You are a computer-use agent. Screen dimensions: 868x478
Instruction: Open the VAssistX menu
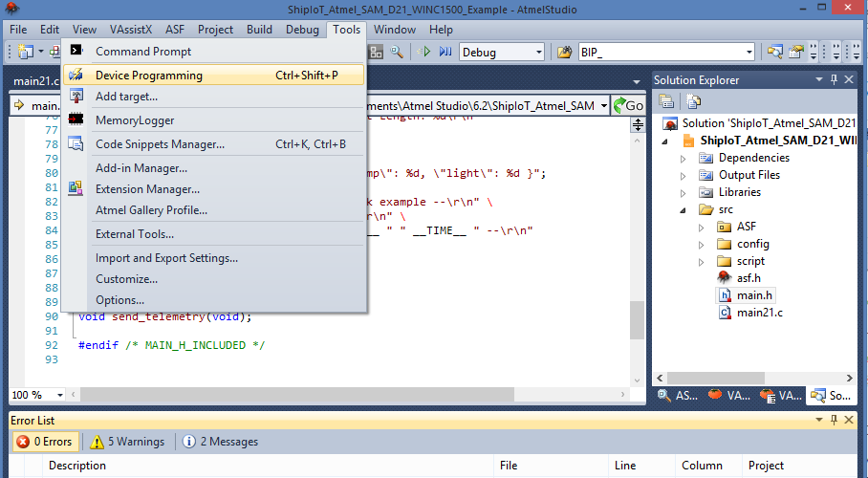coord(131,30)
